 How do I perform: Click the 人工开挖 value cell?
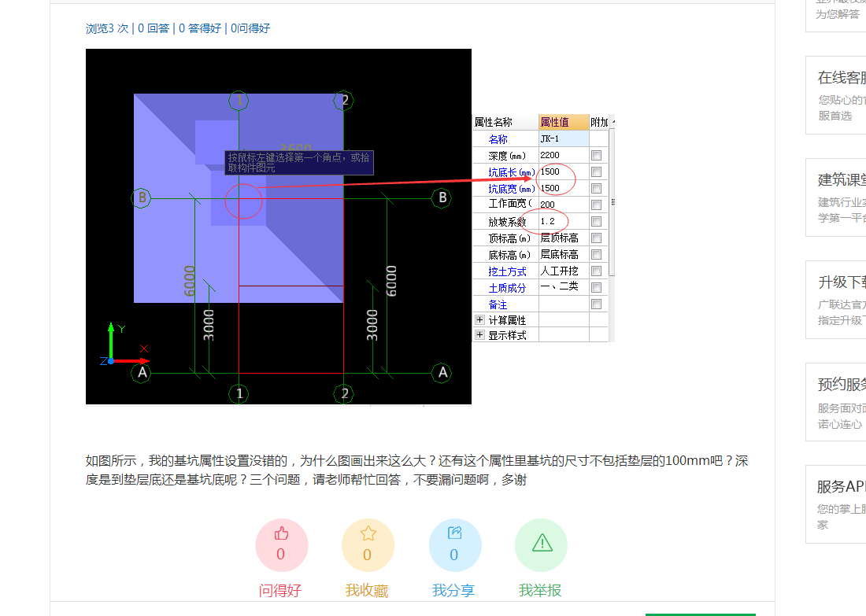click(x=564, y=271)
